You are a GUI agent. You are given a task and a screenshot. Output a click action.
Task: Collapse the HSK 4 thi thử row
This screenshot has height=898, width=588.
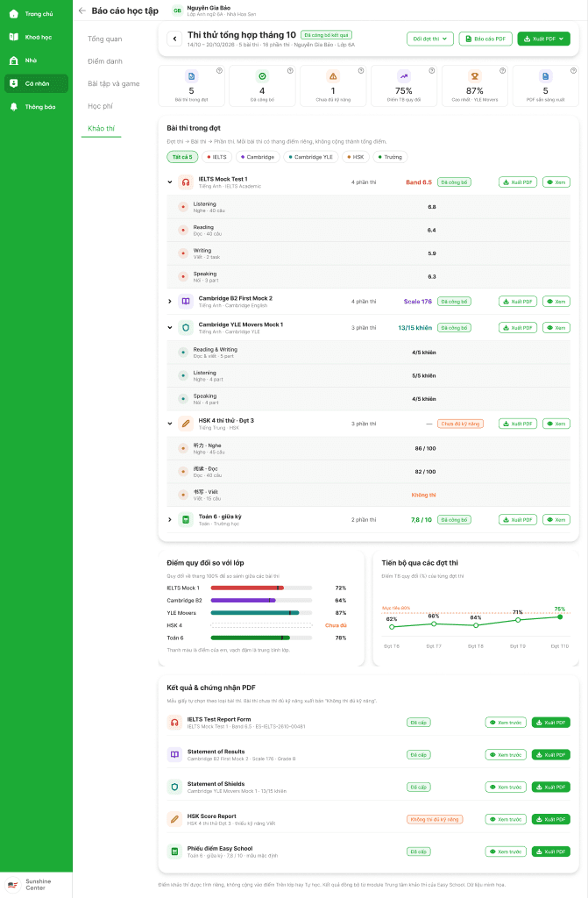[170, 424]
